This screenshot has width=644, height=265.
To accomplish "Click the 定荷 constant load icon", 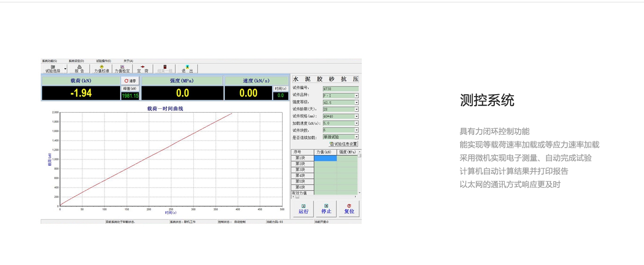I will pyautogui.click(x=143, y=69).
